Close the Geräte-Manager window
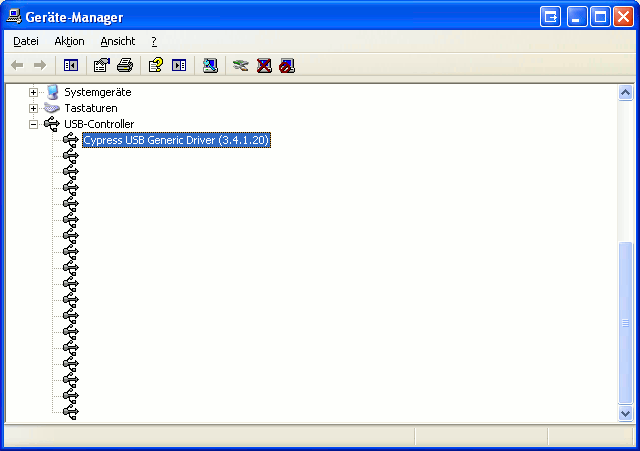 [x=623, y=17]
